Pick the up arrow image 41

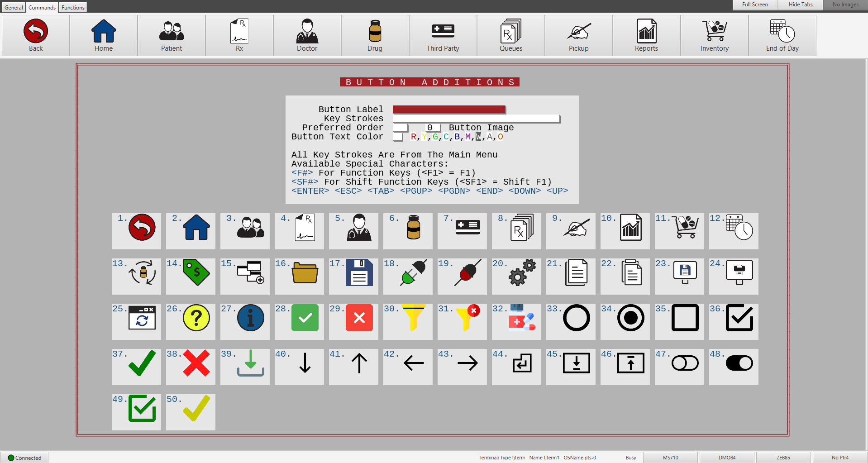click(359, 363)
